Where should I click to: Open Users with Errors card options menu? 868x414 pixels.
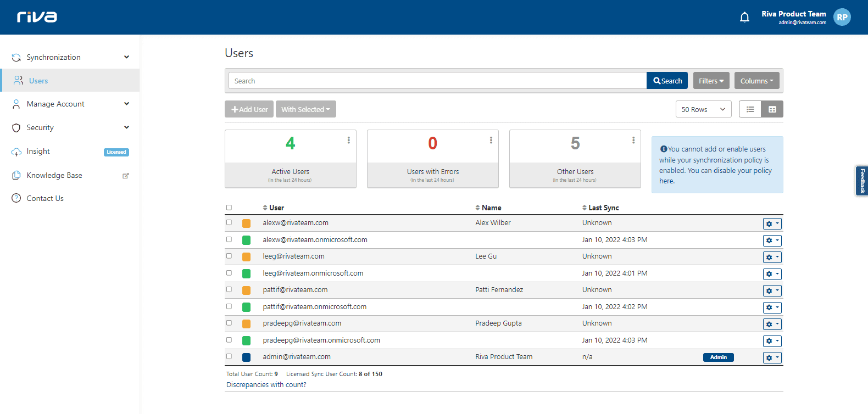[x=491, y=141]
